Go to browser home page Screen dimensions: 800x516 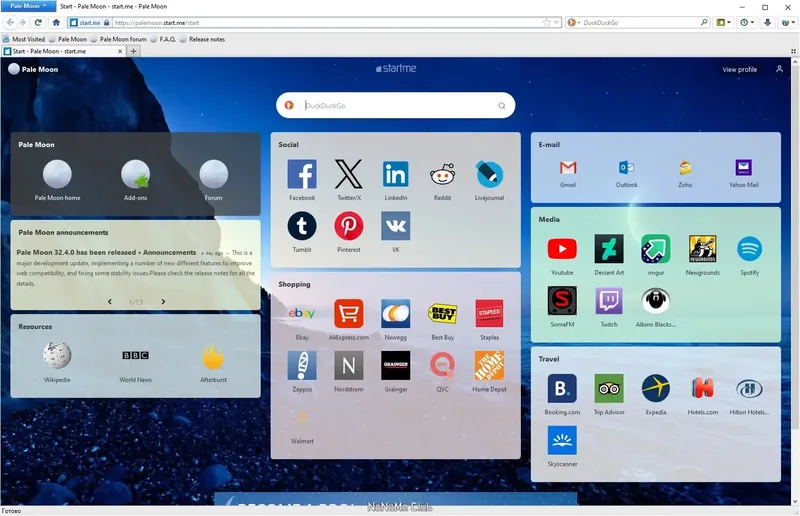(56, 22)
